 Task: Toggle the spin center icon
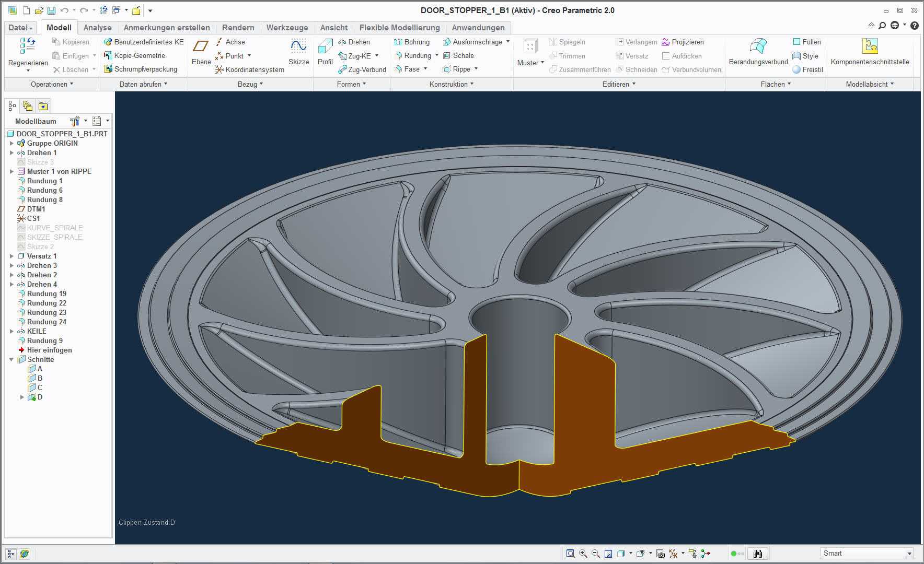706,554
